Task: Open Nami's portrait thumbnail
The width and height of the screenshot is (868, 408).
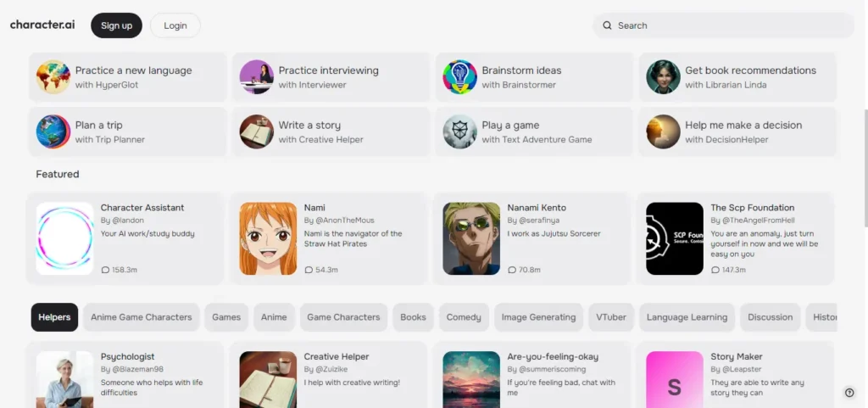Action: pos(268,238)
